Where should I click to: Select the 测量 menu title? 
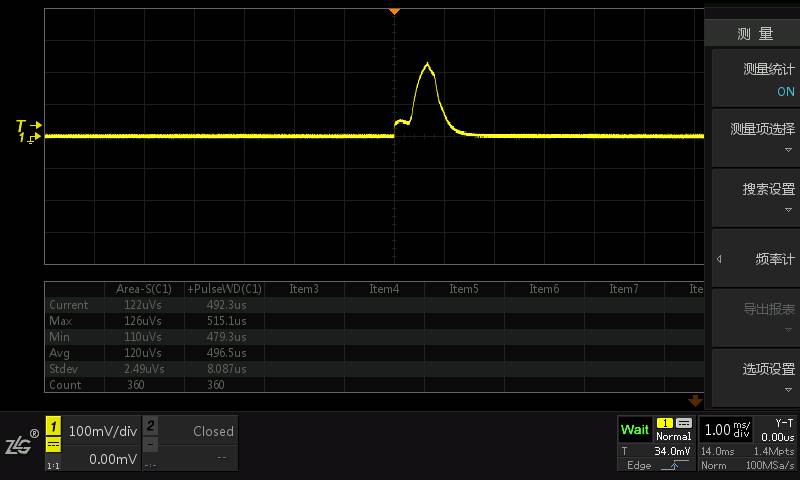tap(754, 34)
